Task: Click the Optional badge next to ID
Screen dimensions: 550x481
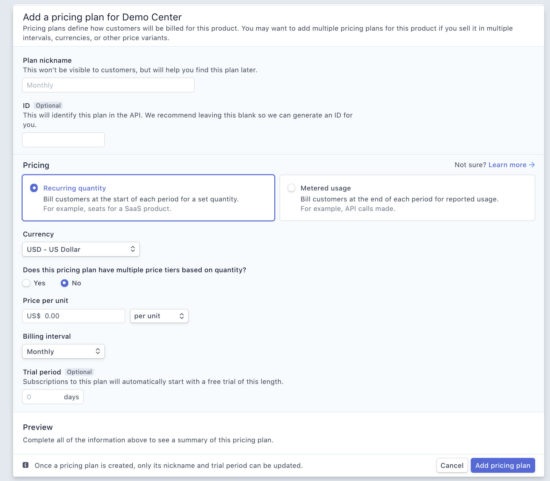Action: pos(48,106)
